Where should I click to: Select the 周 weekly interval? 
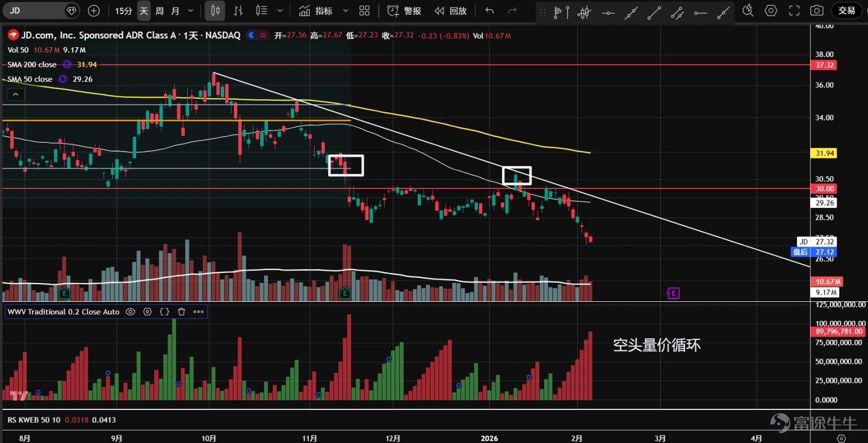[159, 11]
